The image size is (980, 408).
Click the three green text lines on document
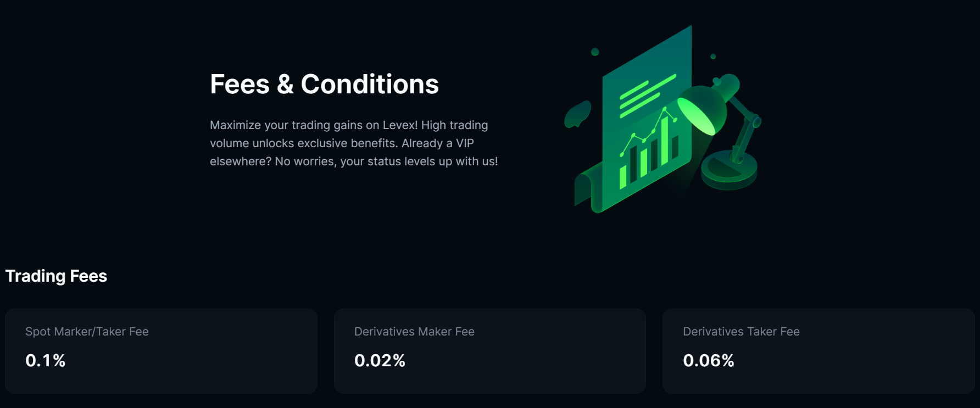[647, 96]
